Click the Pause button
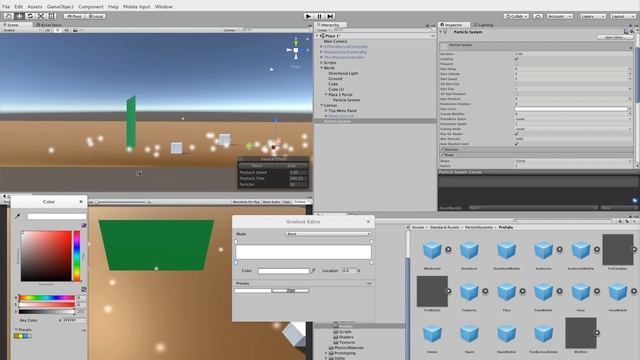This screenshot has width=640, height=360. click(x=319, y=16)
